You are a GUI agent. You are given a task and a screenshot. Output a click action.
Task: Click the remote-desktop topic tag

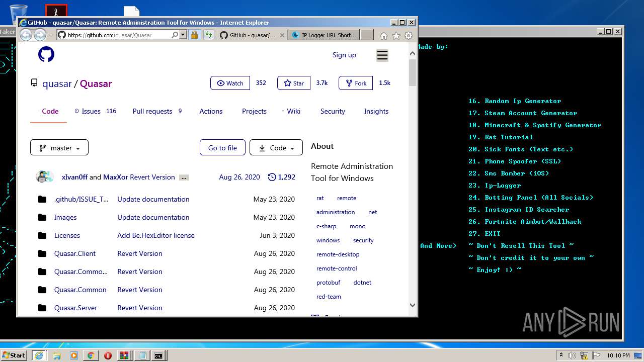click(x=338, y=254)
